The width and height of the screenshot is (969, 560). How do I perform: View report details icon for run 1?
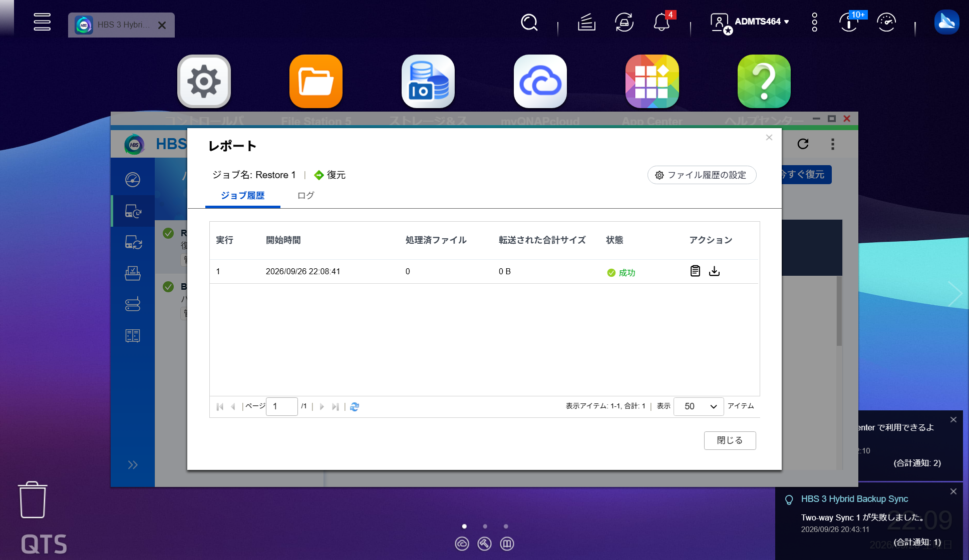click(695, 271)
